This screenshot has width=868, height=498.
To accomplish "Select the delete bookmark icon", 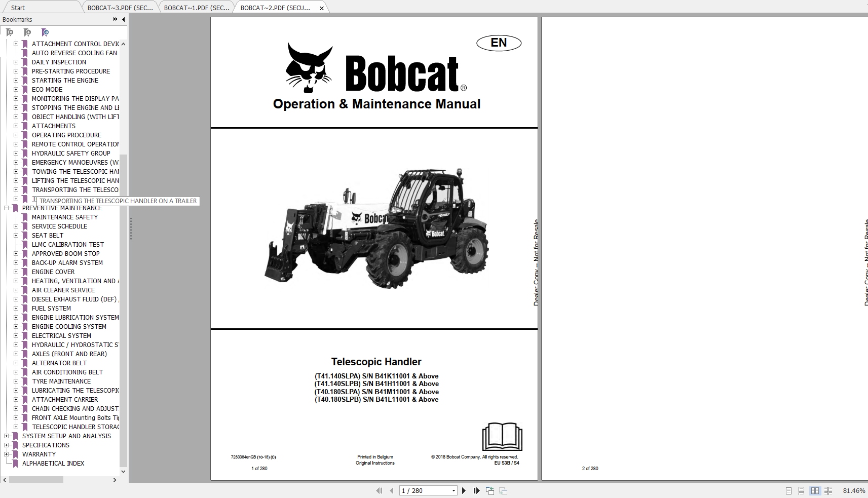I will coord(10,32).
